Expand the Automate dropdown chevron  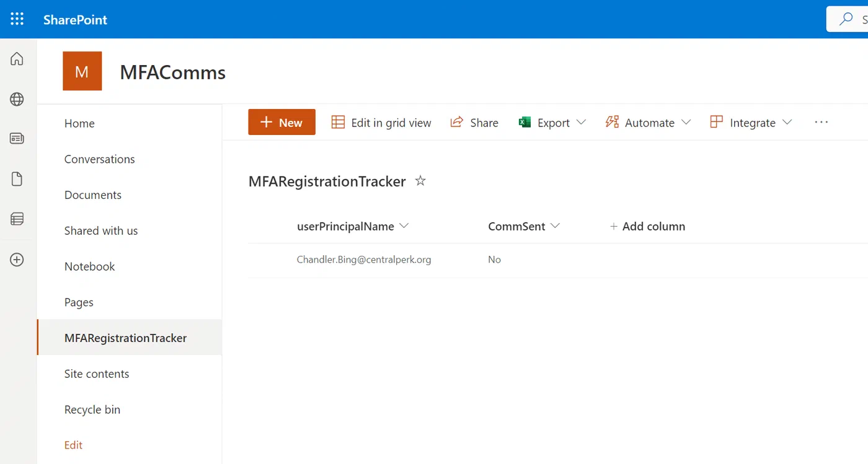point(686,122)
